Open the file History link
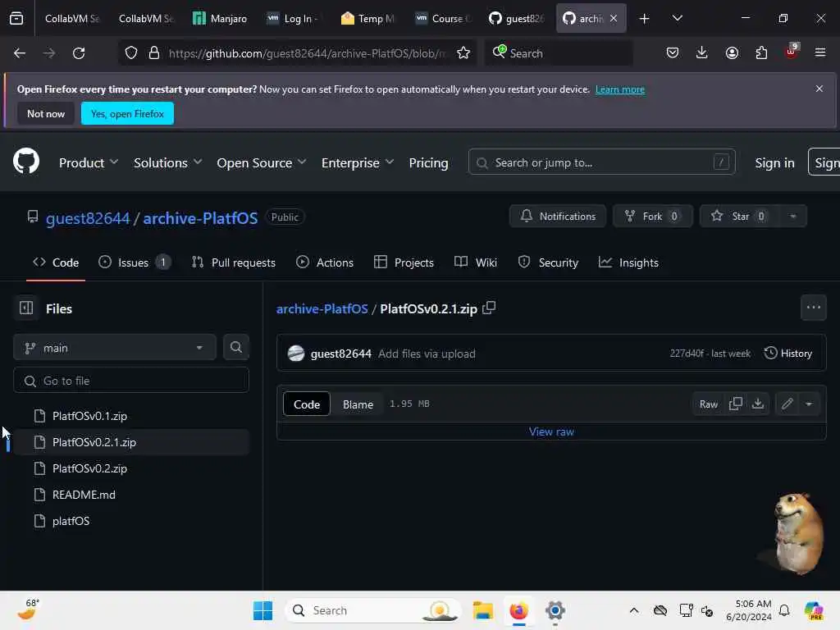840x630 pixels. coord(788,353)
